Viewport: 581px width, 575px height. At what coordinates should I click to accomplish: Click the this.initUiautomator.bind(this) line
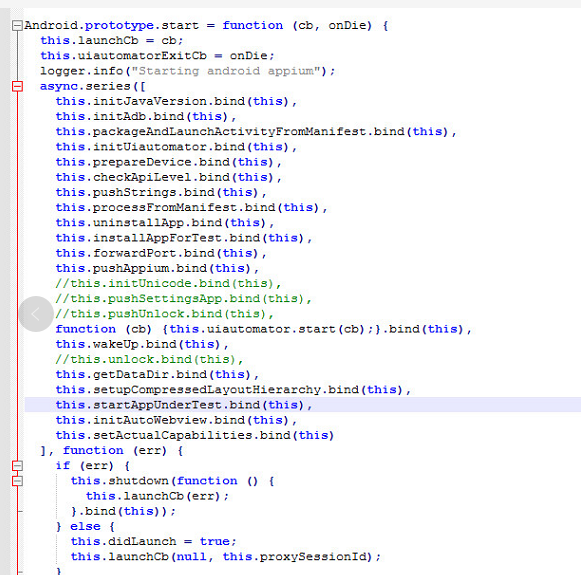click(176, 147)
